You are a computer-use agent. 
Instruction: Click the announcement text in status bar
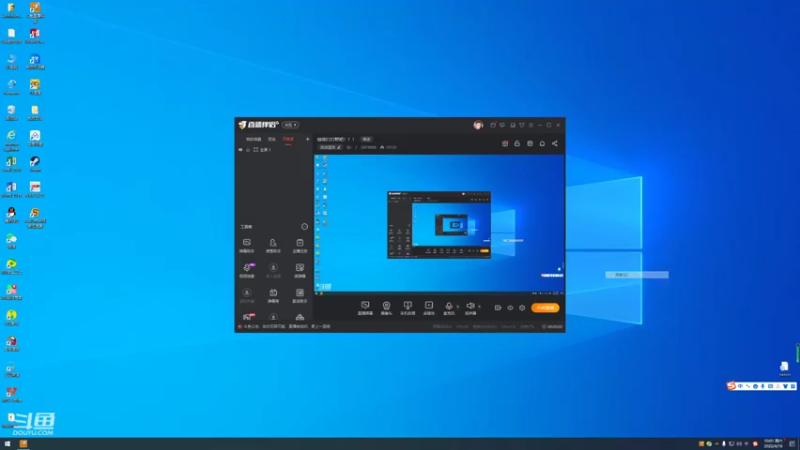click(286, 327)
